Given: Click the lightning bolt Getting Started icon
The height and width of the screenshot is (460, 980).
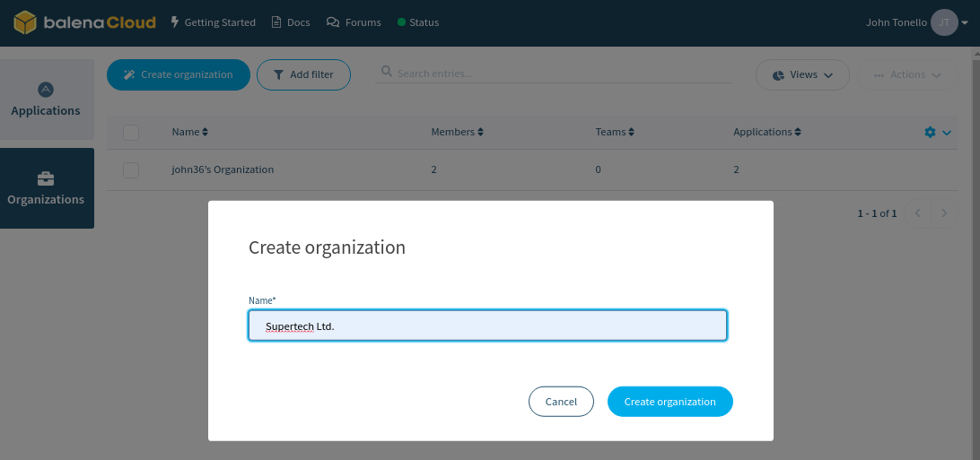Looking at the screenshot, I should [175, 22].
